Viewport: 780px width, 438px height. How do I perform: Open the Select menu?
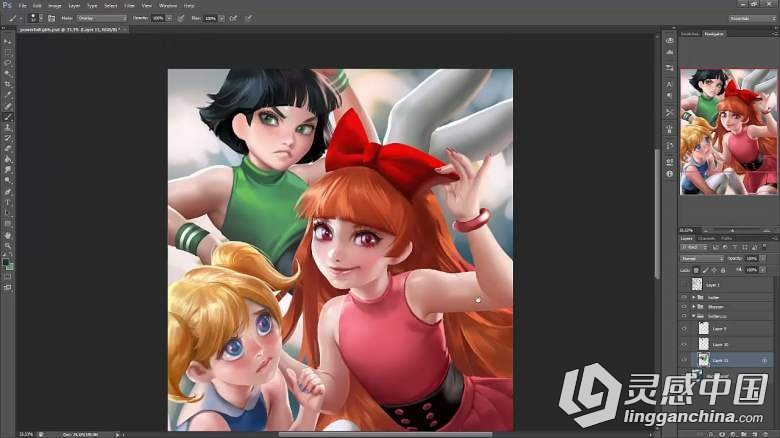coord(110,5)
